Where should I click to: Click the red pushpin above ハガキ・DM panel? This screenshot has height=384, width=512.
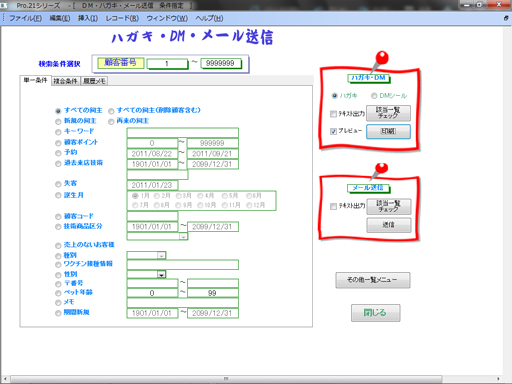pos(381,59)
